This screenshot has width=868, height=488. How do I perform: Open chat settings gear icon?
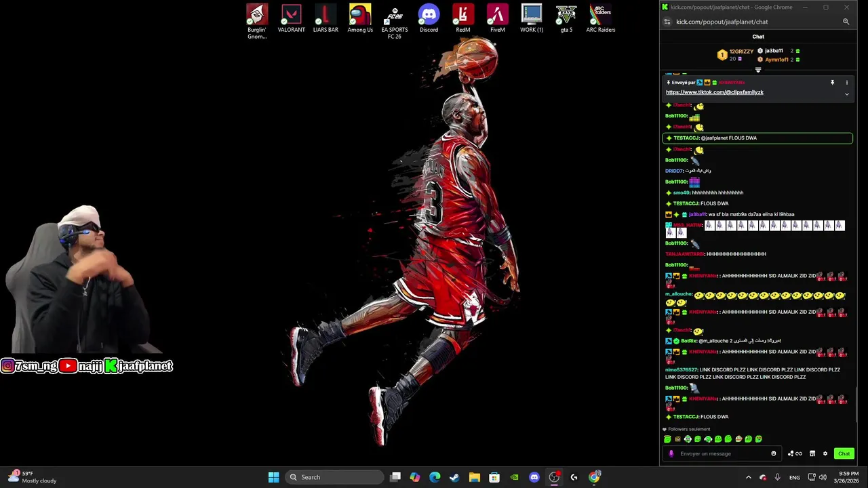click(x=825, y=453)
